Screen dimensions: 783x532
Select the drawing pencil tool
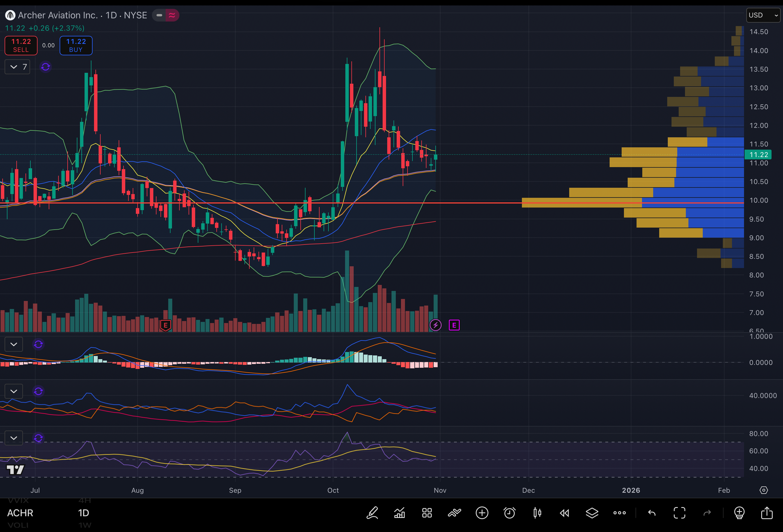coord(372,513)
